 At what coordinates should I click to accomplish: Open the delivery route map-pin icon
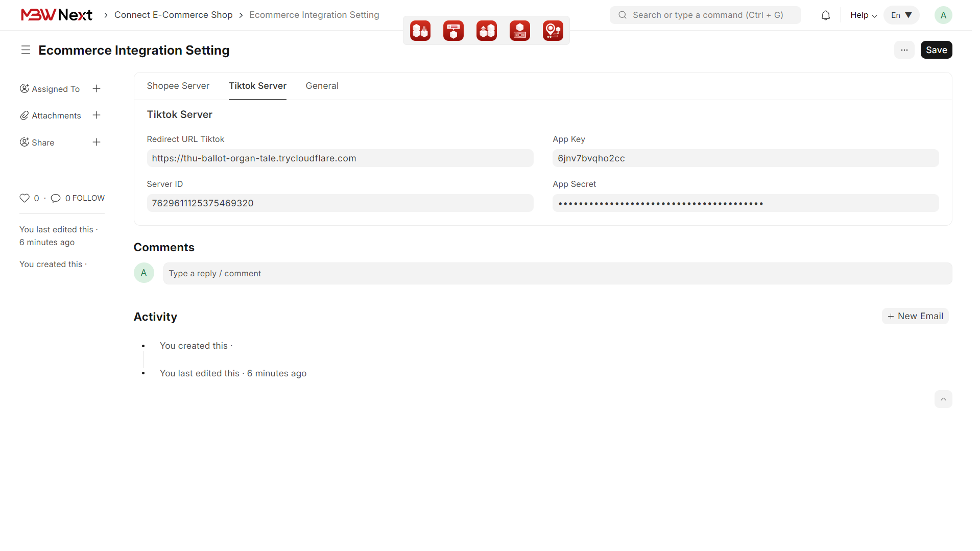(x=553, y=31)
